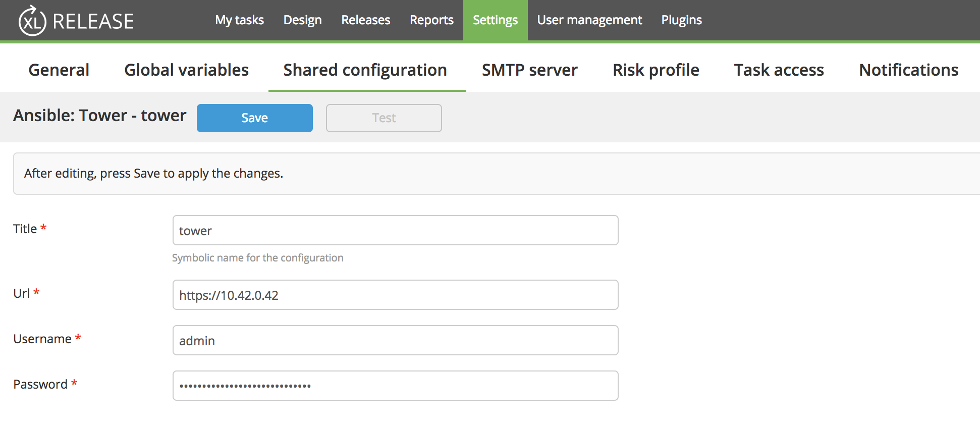Screen dimensions: 980x426
Task: Open the SMTP server tab
Action: click(x=529, y=70)
